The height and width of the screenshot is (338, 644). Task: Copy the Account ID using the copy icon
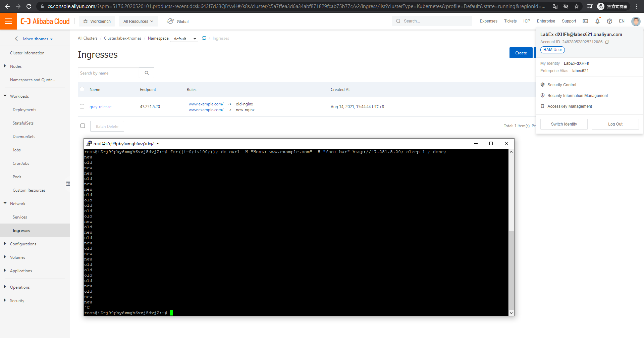click(607, 42)
